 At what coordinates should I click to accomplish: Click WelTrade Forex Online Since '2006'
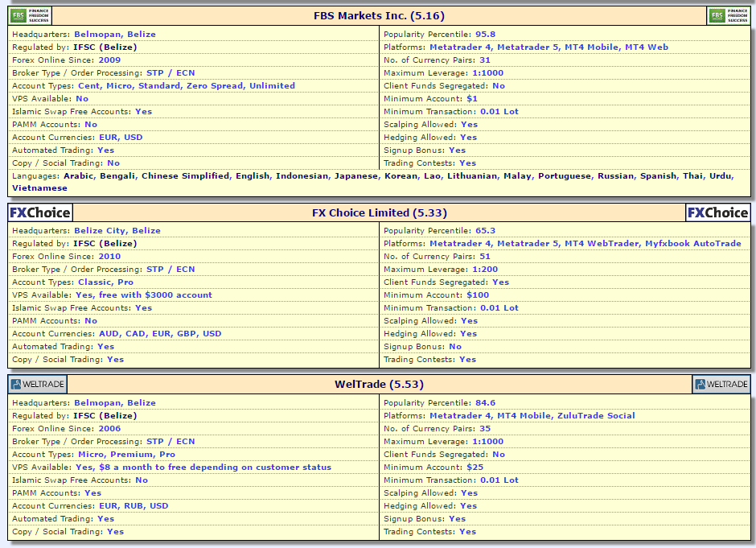click(x=109, y=429)
